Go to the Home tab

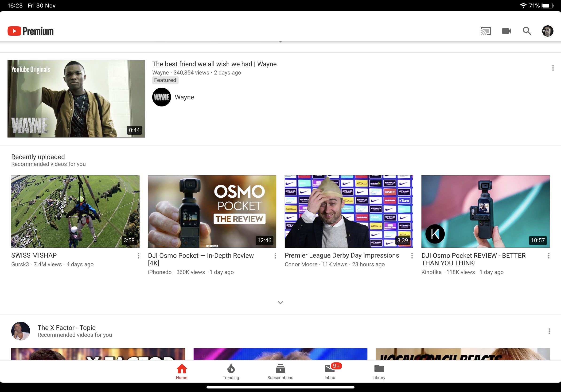click(x=182, y=372)
